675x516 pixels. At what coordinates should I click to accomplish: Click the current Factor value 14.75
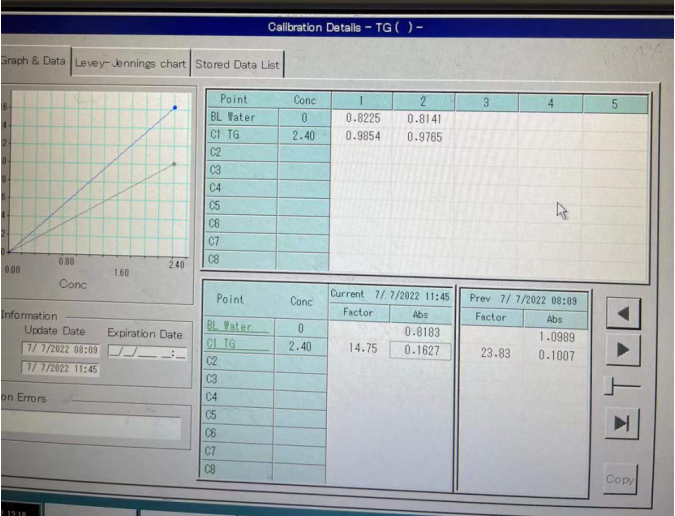[362, 349]
